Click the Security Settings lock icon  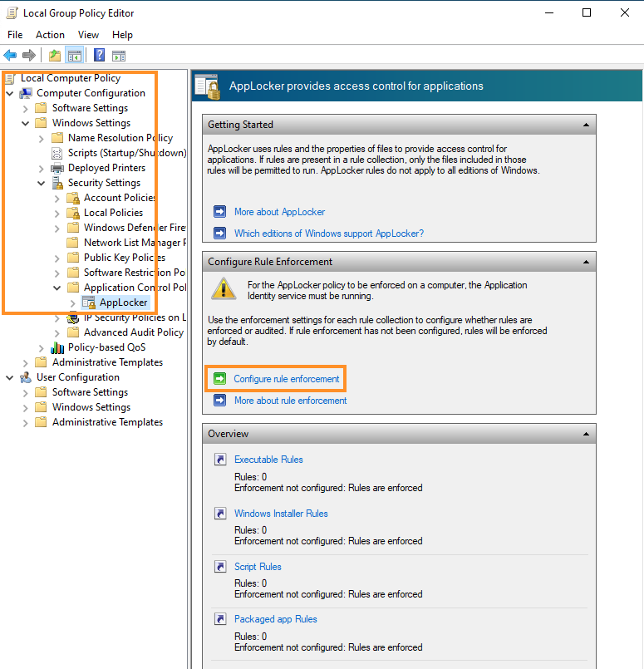57,183
